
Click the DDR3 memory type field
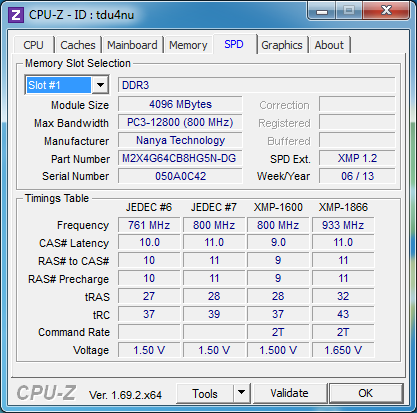[257, 85]
